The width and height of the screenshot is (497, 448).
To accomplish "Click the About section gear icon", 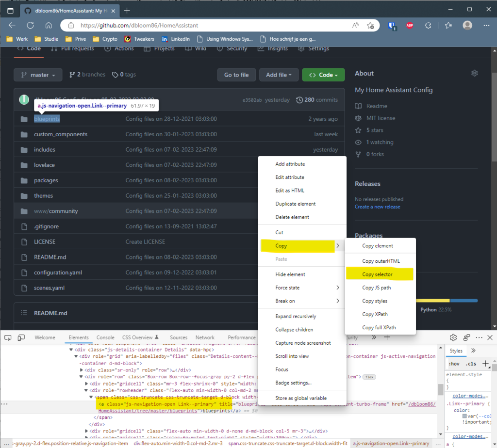I will pos(474,73).
